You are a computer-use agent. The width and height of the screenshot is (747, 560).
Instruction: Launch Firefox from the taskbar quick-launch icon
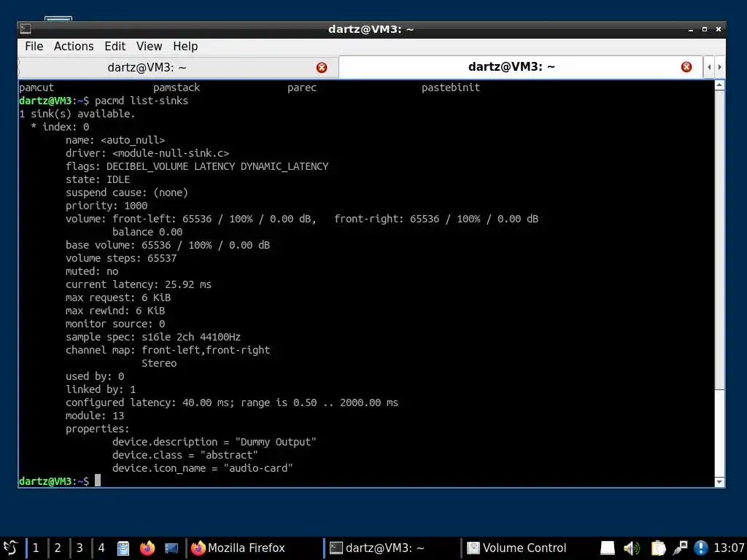pos(147,548)
